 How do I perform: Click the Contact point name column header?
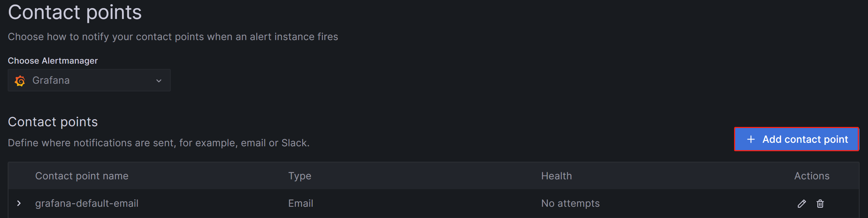point(82,176)
